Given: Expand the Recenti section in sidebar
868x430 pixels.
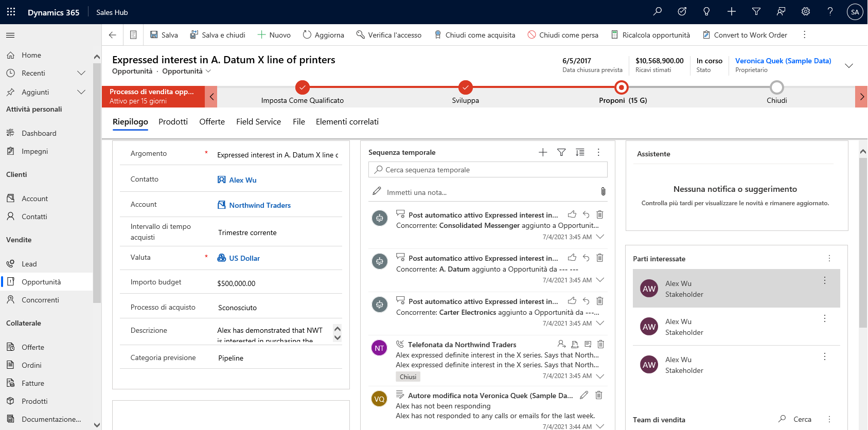Looking at the screenshot, I should coord(81,73).
